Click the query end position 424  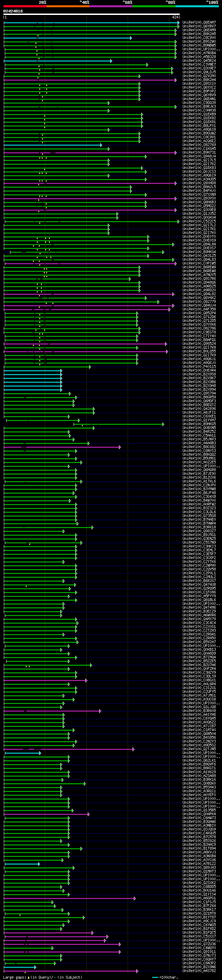click(x=175, y=17)
